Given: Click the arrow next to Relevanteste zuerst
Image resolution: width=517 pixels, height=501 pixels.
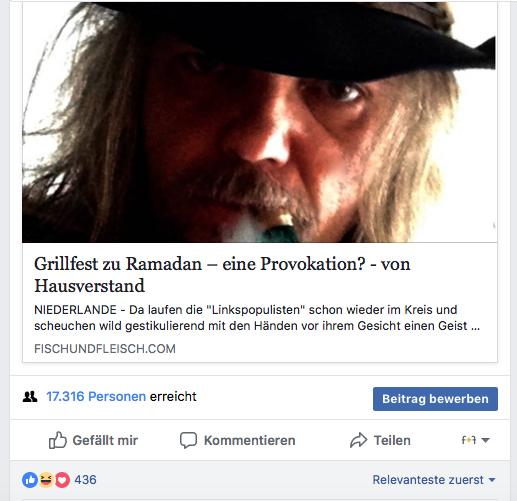Looking at the screenshot, I should click(492, 480).
